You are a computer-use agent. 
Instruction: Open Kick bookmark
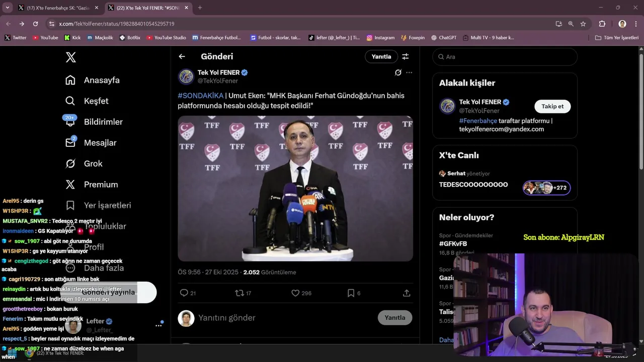(x=72, y=38)
